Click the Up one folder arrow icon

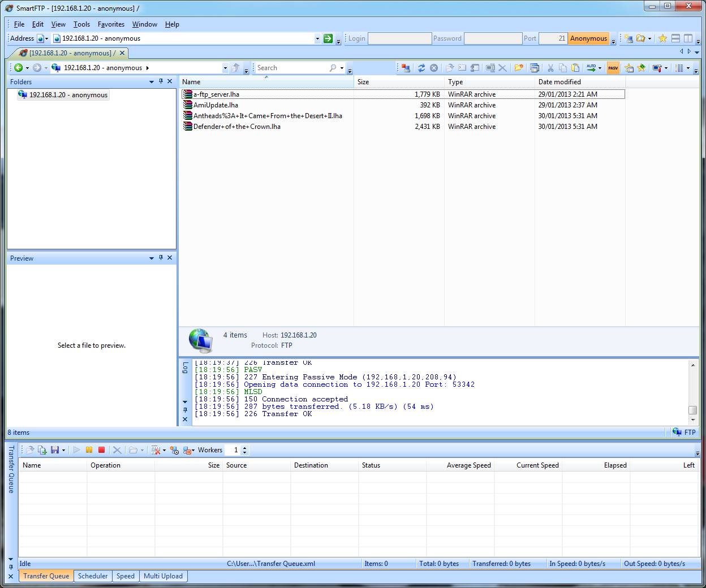tap(236, 68)
